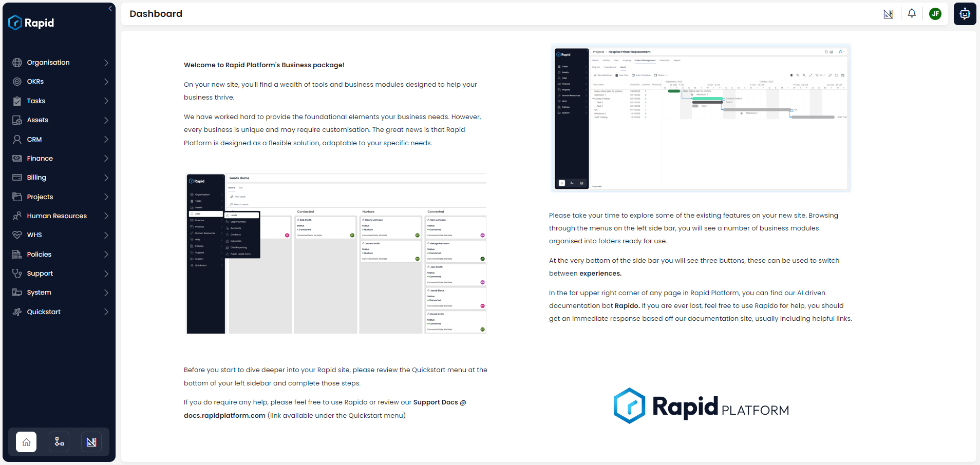Expand the Human Resources chevron
The height and width of the screenshot is (465, 980).
106,216
